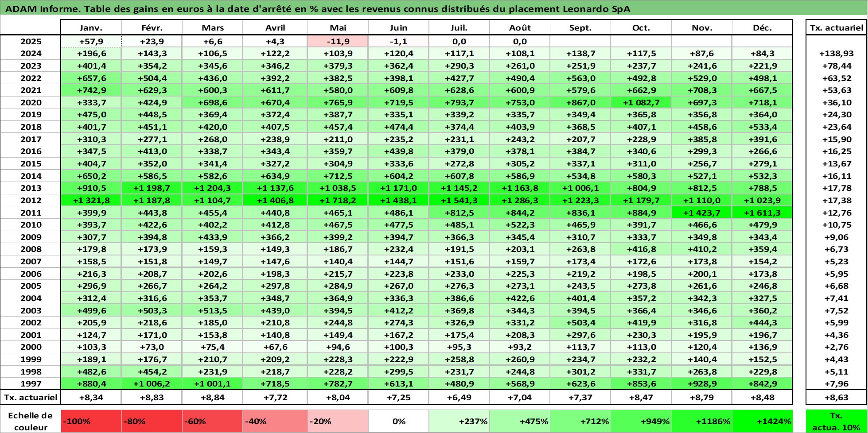The height and width of the screenshot is (433, 868).
Task: Select cell +138,93 actuarial rate for 2024
Action: (x=837, y=53)
